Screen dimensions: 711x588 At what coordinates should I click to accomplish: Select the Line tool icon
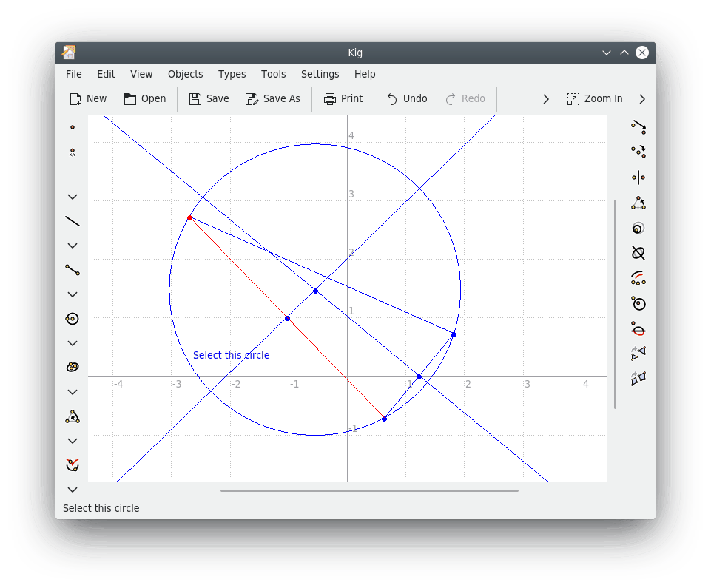[72, 221]
